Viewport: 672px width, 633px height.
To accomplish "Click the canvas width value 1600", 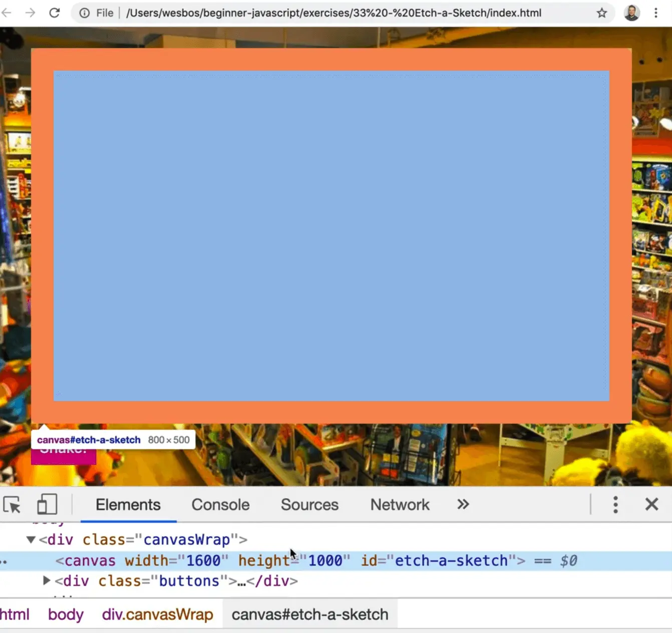I will 203,561.
